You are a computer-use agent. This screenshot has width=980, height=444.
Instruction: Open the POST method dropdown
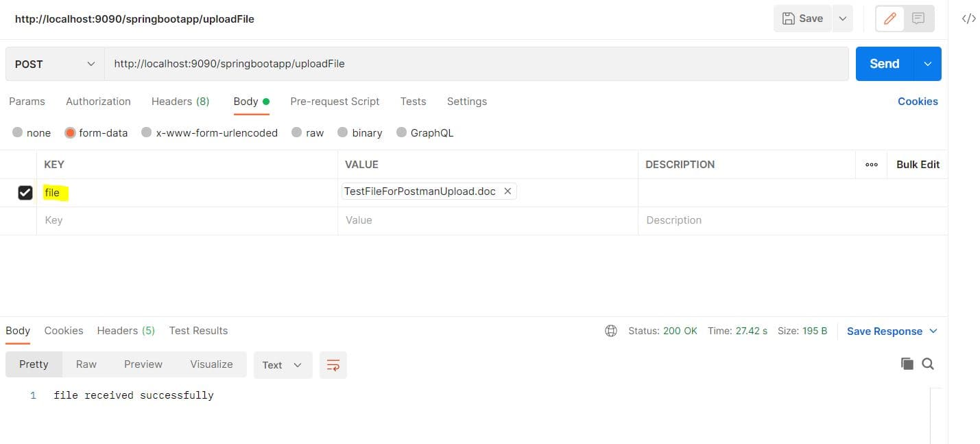pyautogui.click(x=53, y=64)
